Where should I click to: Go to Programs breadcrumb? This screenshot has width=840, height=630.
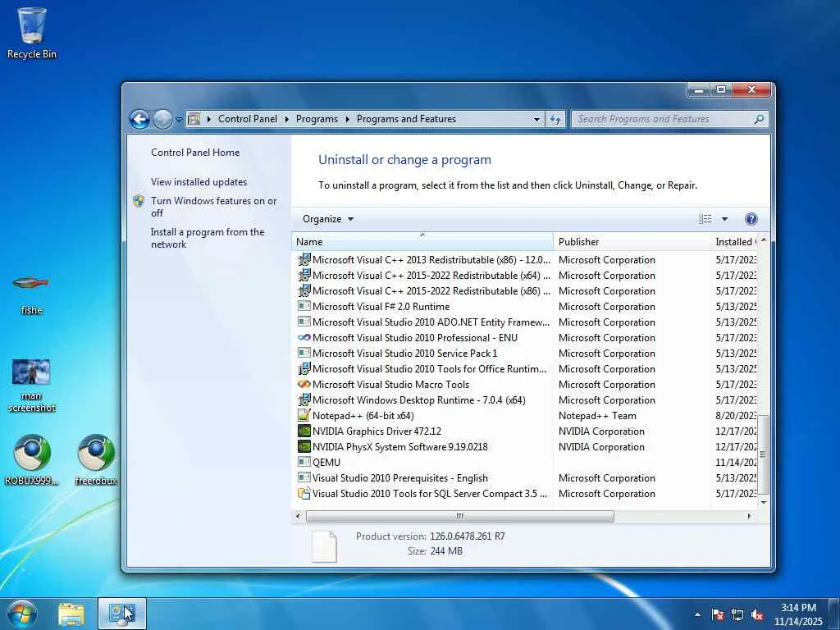[x=317, y=119]
